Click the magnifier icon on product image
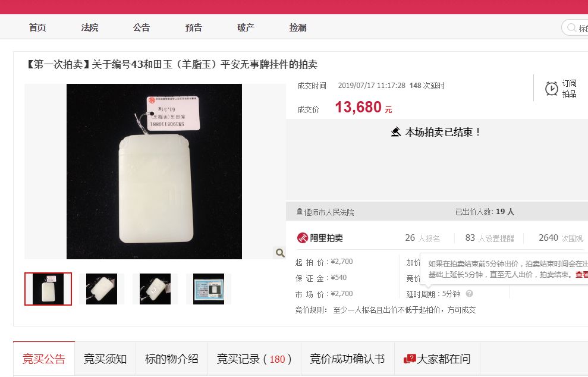The image size is (588, 377). pyautogui.click(x=280, y=253)
